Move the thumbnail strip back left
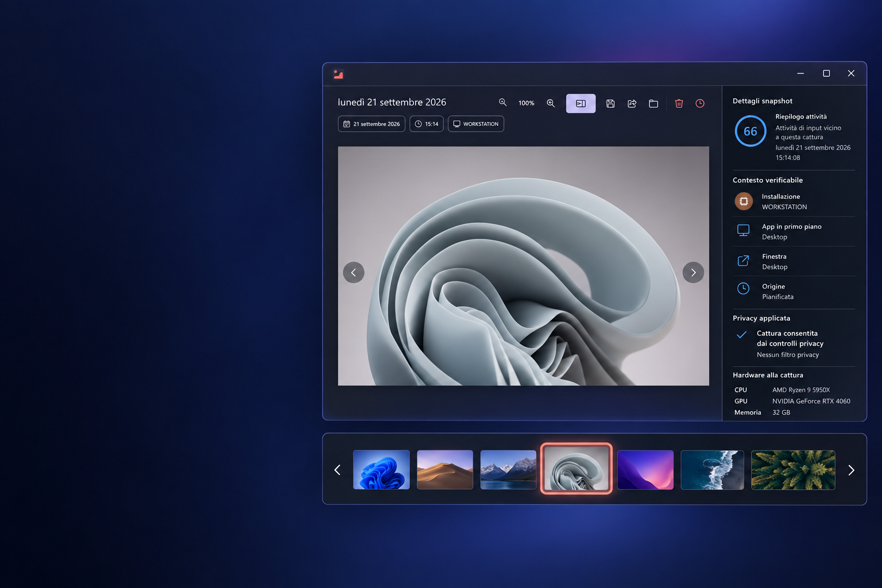This screenshot has width=882, height=588. point(338,470)
